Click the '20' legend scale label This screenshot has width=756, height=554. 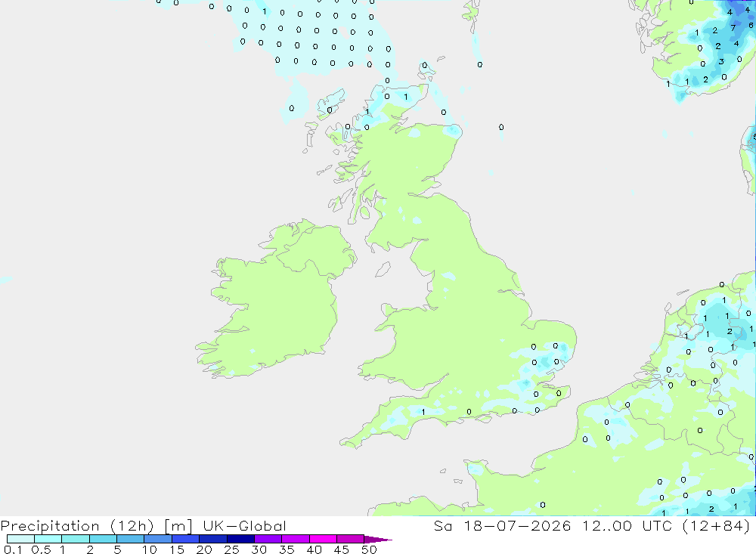204,549
